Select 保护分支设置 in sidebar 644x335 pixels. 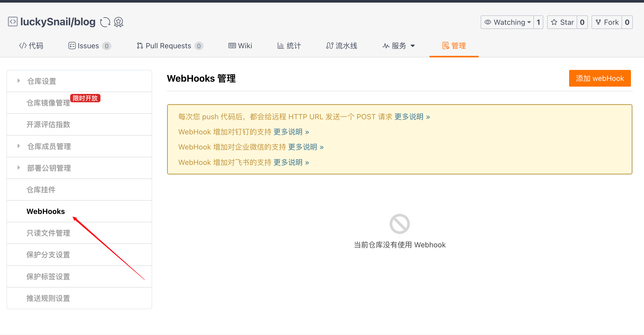tap(48, 255)
